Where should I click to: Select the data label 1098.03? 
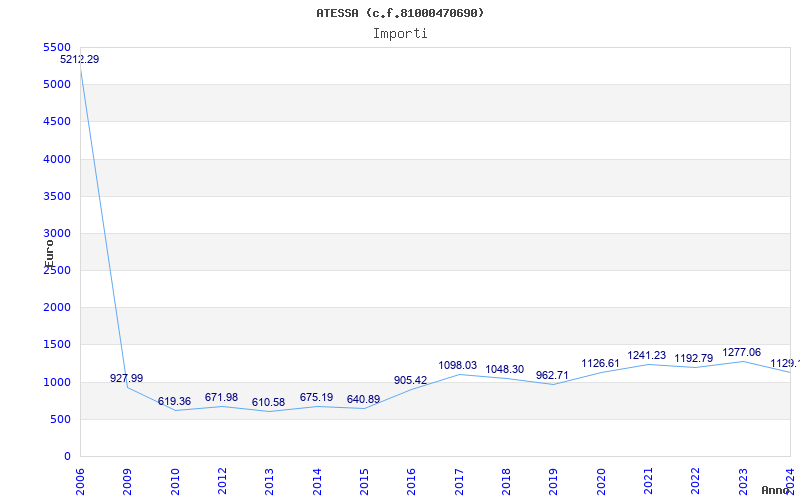[458, 366]
